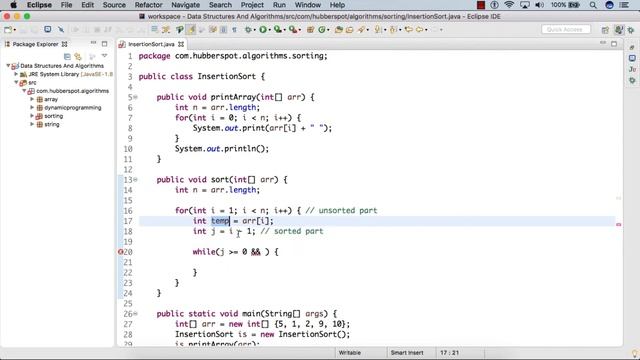The height and width of the screenshot is (360, 640).
Task: Maximize the editor area
Action: 614,44
